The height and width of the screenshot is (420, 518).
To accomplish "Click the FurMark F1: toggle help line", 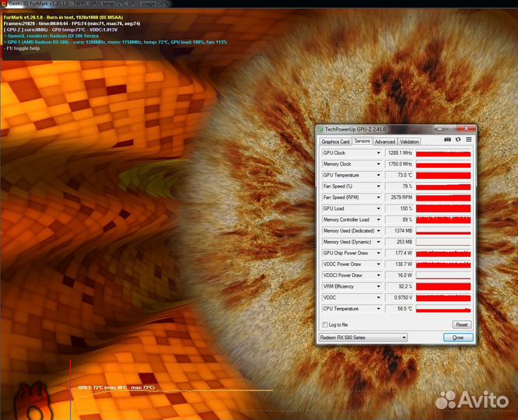I will tap(22, 48).
